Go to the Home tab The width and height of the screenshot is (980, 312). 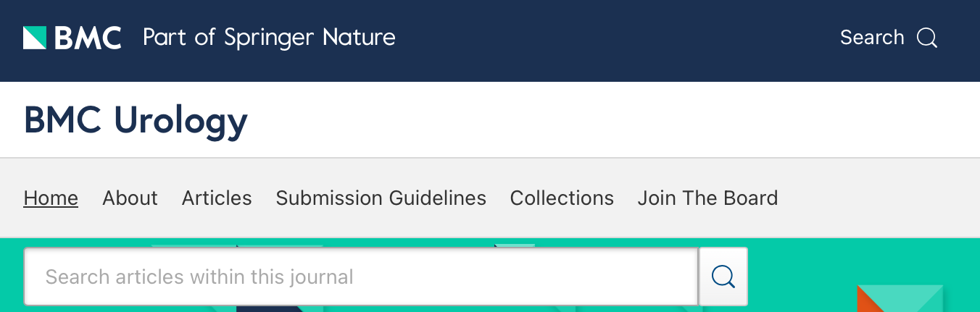51,198
